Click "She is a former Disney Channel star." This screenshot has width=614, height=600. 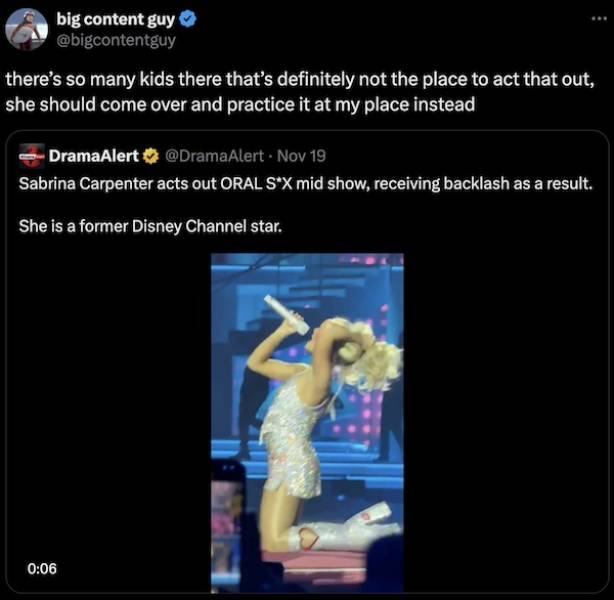tap(150, 227)
